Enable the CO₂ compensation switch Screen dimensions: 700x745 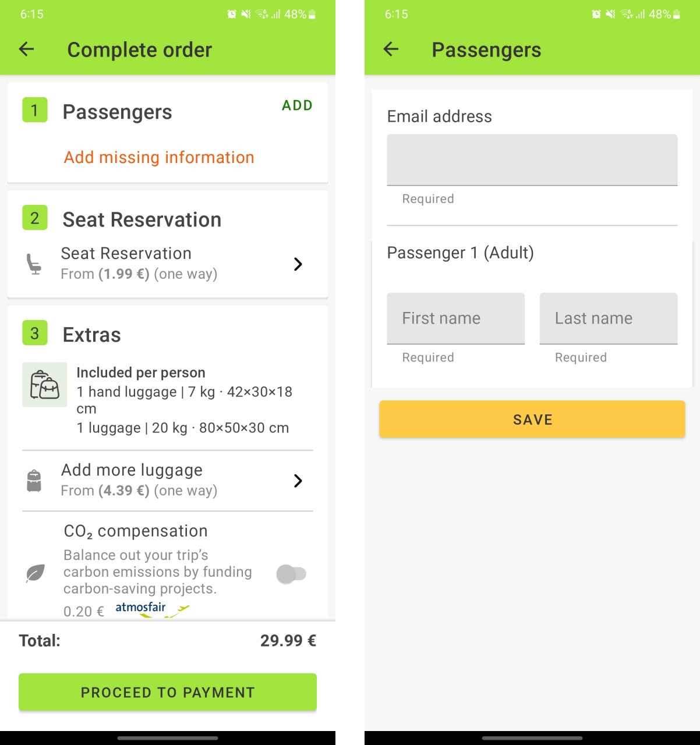[291, 574]
